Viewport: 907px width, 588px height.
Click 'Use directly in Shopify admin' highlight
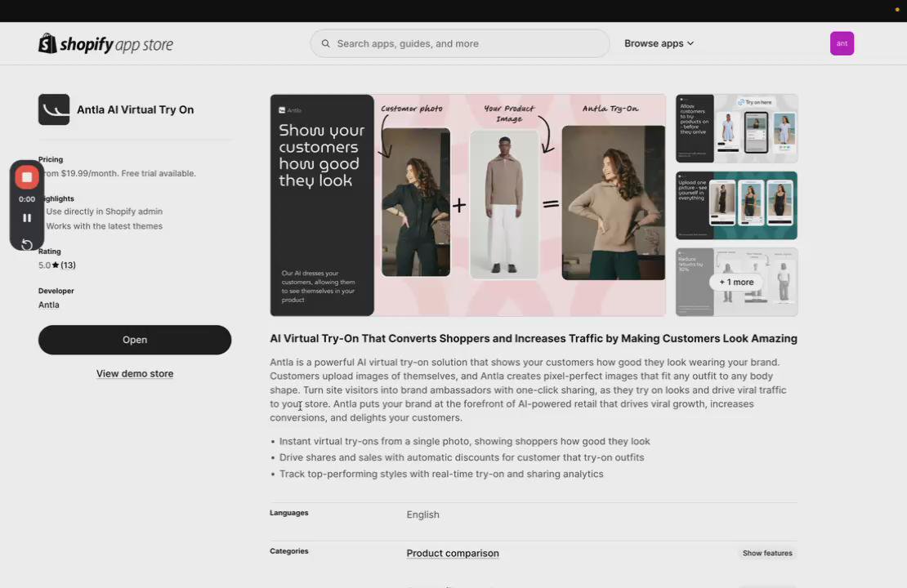104,212
